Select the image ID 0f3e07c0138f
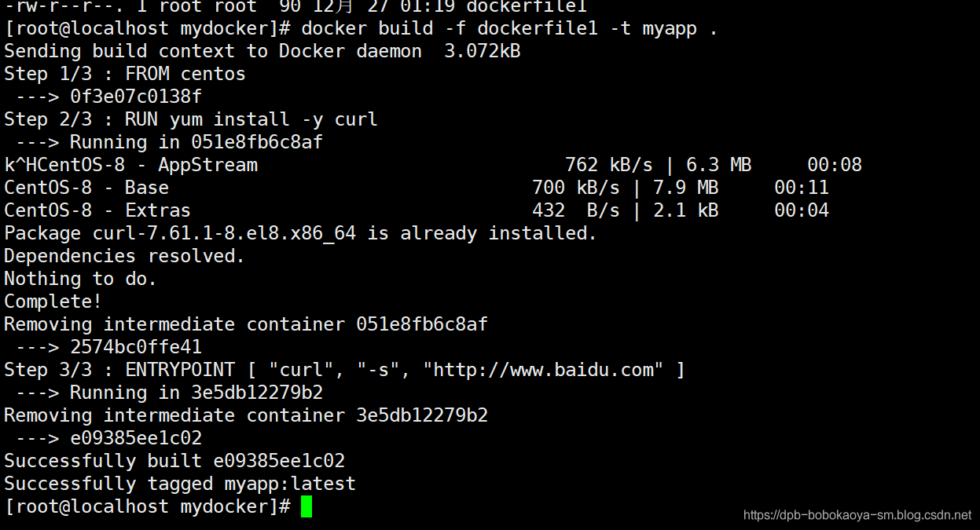The width and height of the screenshot is (980, 530). click(136, 97)
